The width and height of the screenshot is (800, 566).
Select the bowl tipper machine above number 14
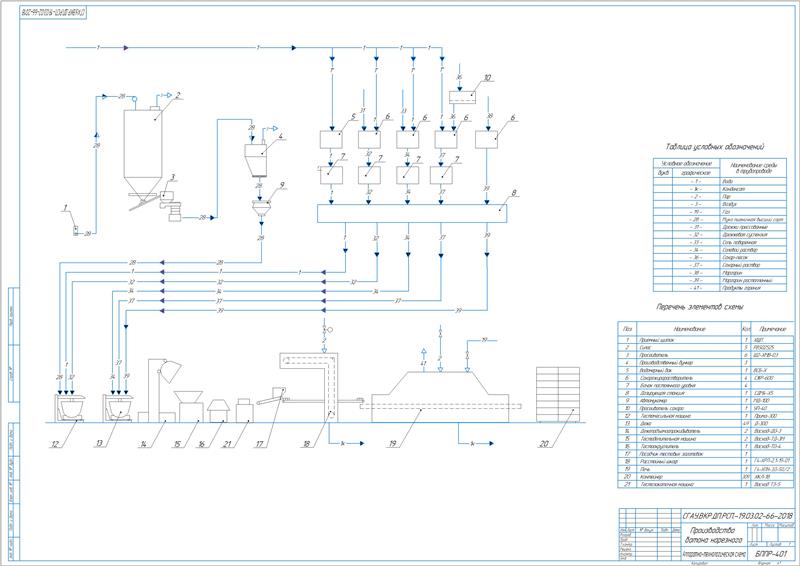pyautogui.click(x=161, y=390)
